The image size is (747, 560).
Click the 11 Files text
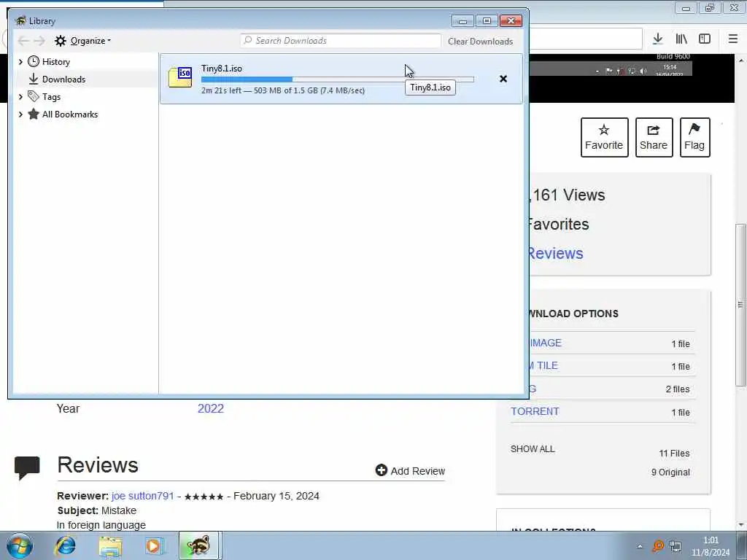tap(674, 454)
